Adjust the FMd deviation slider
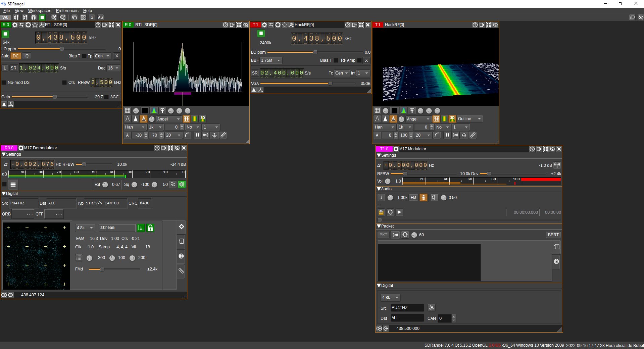 tap(114, 269)
